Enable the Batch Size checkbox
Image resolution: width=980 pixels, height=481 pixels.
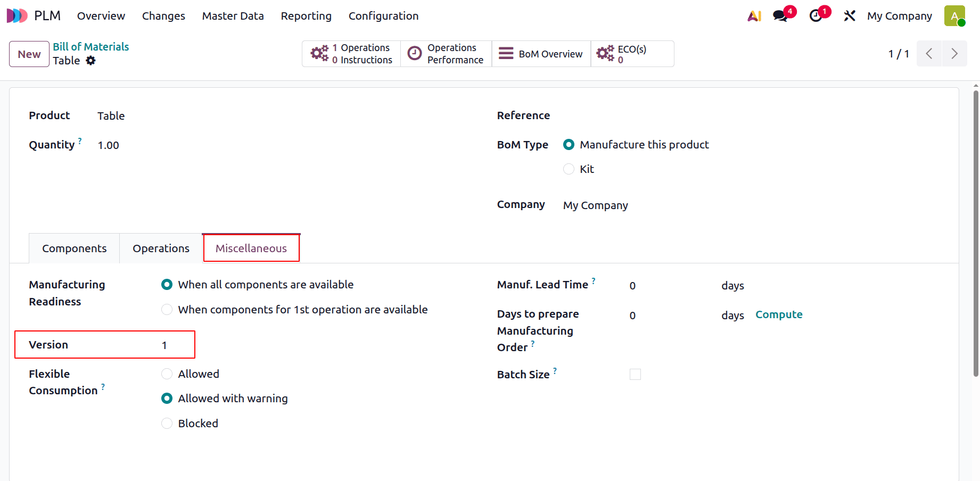635,375
